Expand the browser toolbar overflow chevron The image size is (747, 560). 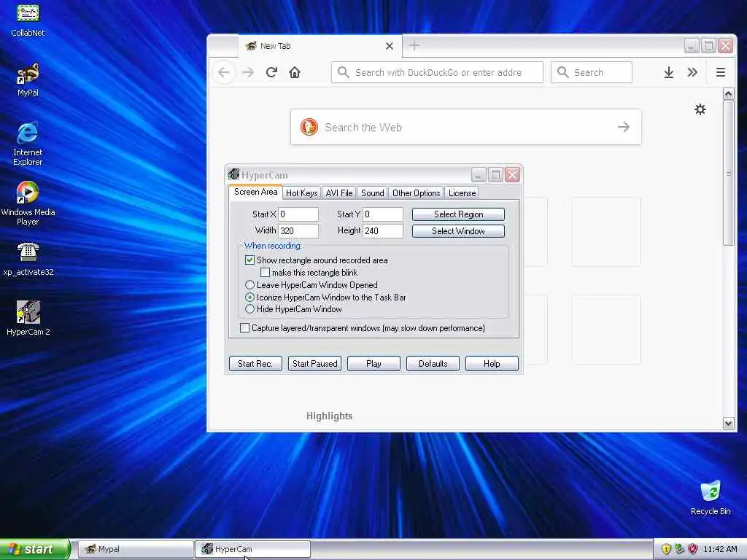click(692, 72)
